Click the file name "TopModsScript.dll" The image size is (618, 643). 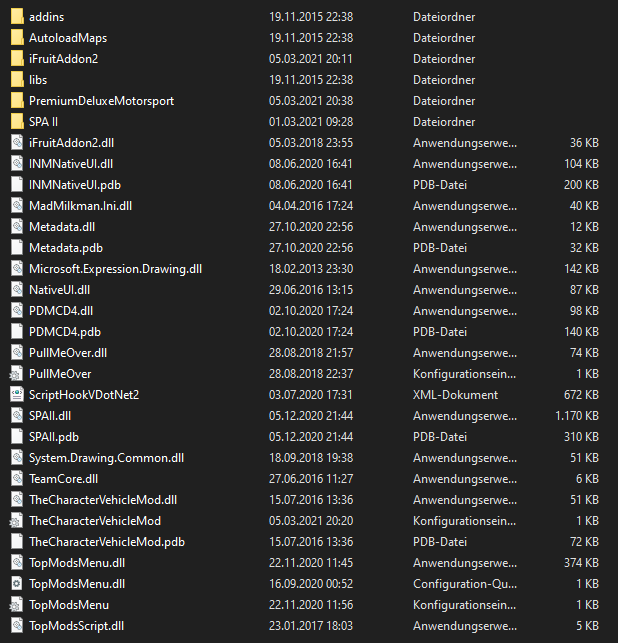point(77,626)
